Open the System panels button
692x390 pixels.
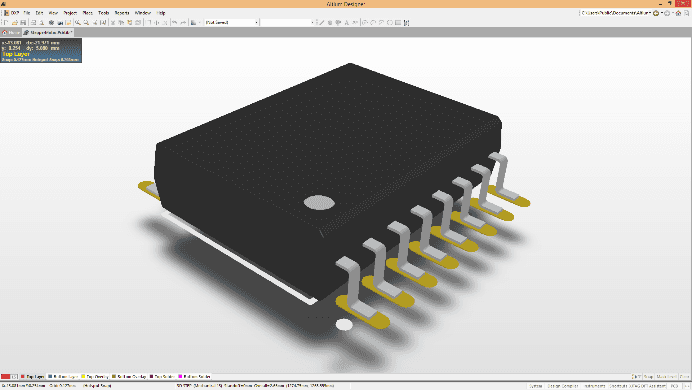point(535,386)
